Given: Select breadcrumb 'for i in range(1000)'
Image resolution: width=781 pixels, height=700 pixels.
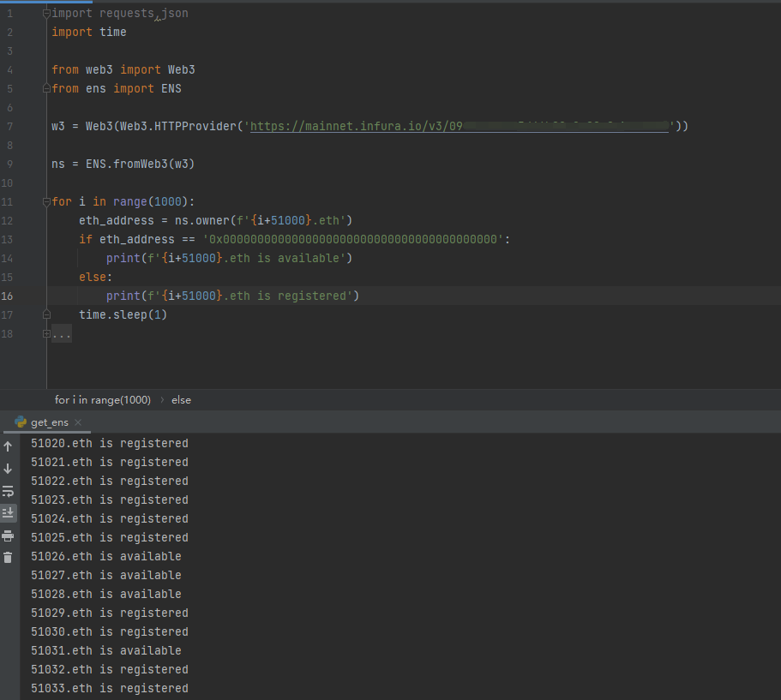Looking at the screenshot, I should [x=103, y=400].
